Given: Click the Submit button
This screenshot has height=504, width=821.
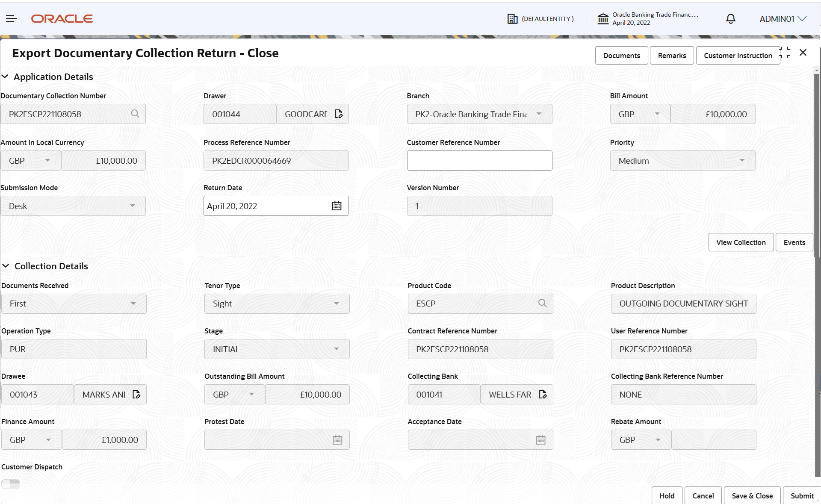Looking at the screenshot, I should pyautogui.click(x=802, y=495).
